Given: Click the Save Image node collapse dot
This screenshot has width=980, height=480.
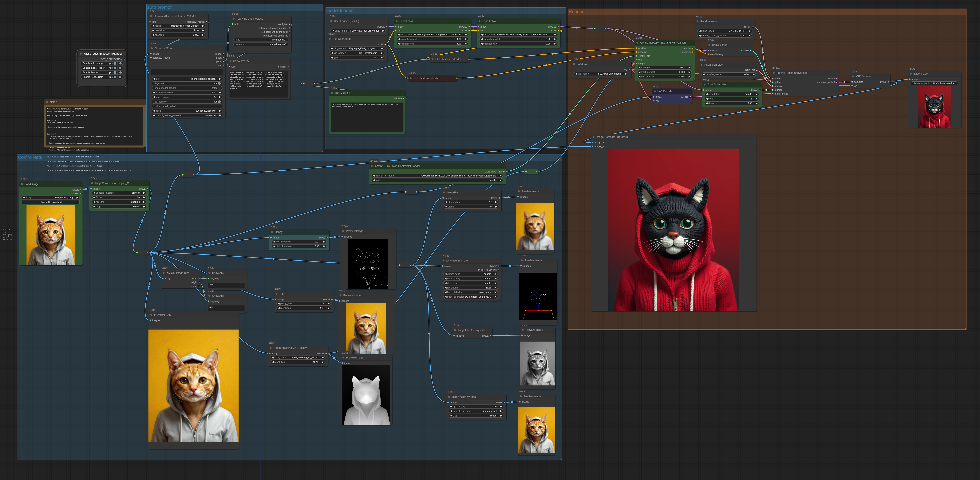Looking at the screenshot, I should [x=911, y=74].
